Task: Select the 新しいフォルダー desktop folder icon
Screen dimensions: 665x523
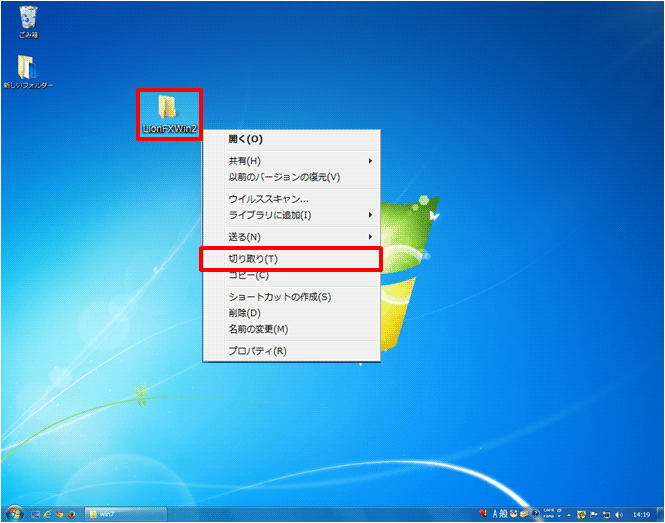Action: tap(28, 72)
